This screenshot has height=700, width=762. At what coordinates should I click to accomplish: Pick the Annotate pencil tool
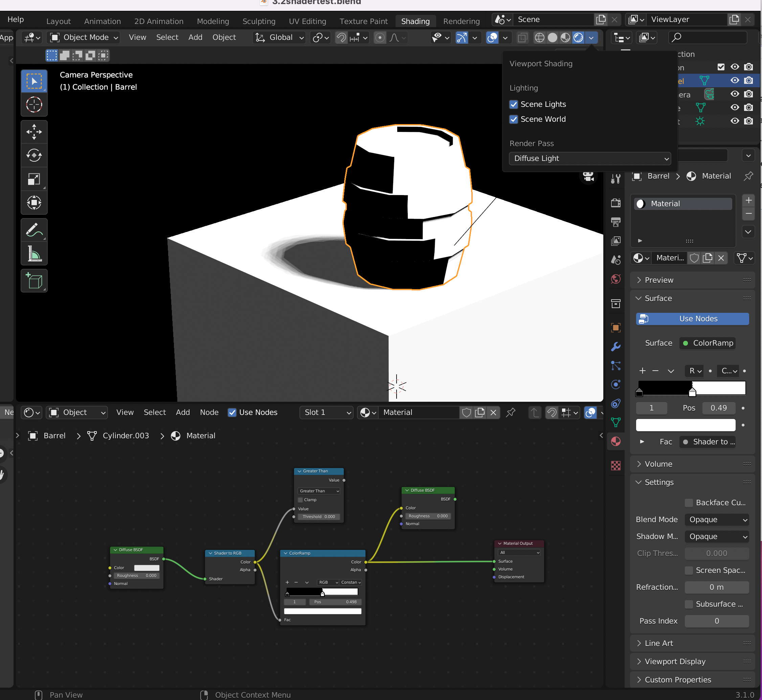[34, 230]
